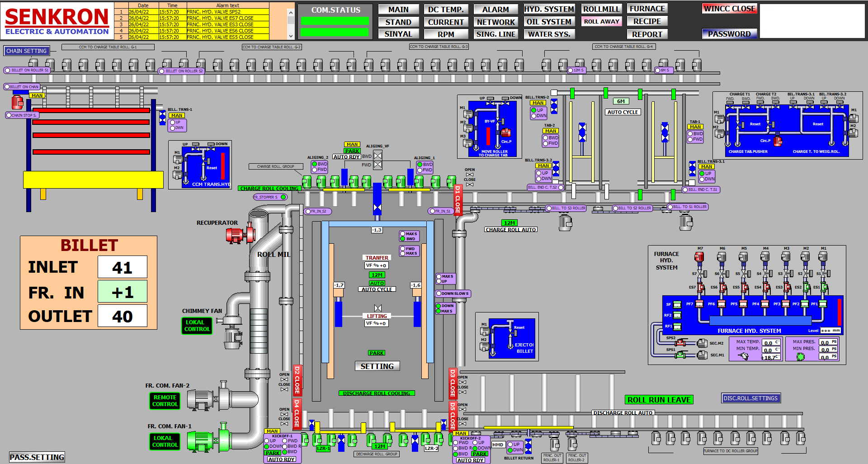Click the MAX TEMP. value field
This screenshot has height=464, width=868.
pos(771,342)
